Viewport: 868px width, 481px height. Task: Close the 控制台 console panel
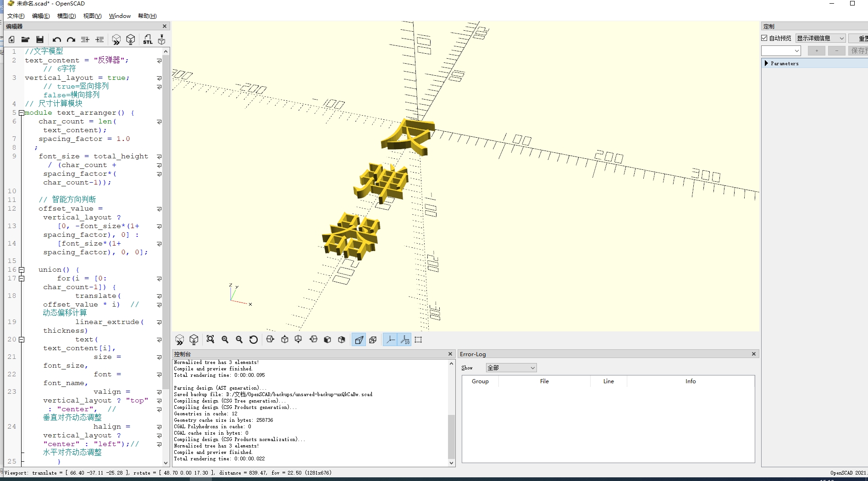(x=450, y=354)
